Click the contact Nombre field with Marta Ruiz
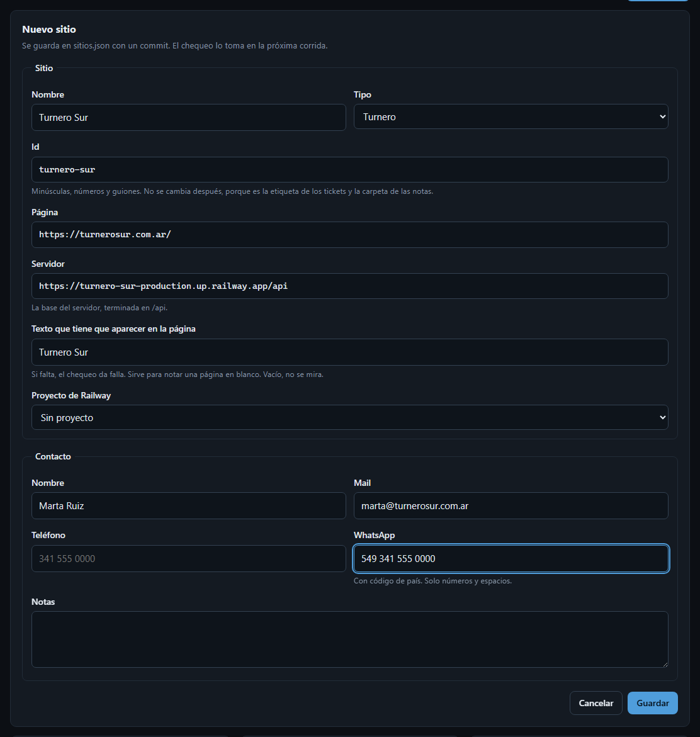This screenshot has height=737, width=700. tap(188, 506)
